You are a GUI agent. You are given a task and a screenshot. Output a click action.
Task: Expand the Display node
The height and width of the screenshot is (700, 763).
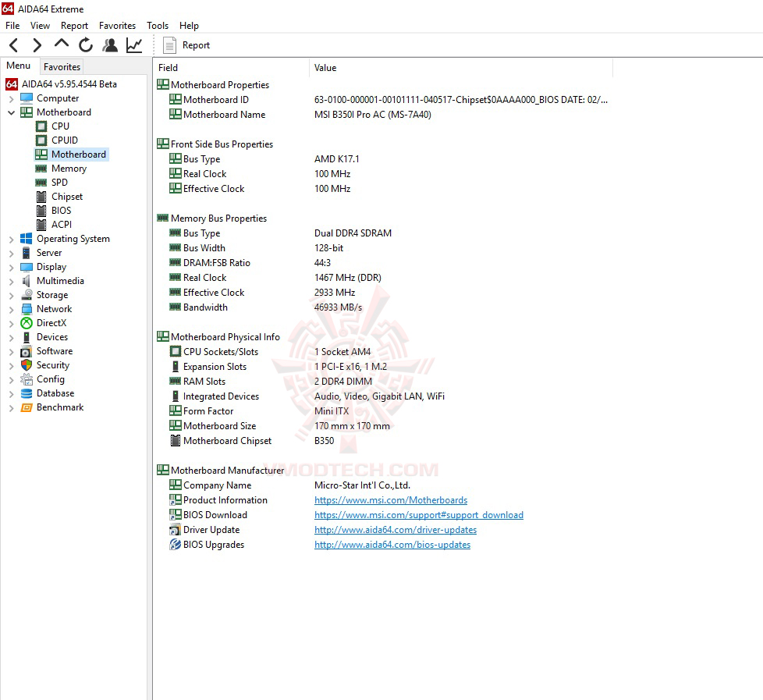(11, 268)
